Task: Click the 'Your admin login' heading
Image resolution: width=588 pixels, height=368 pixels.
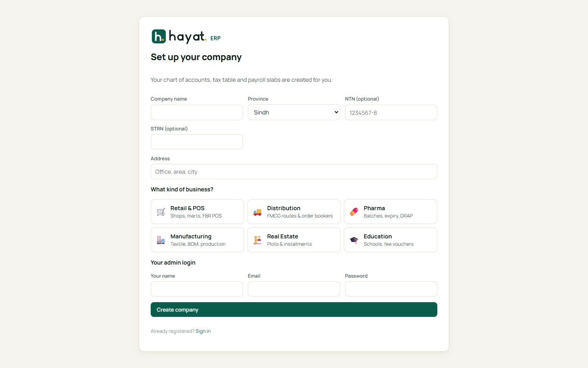Action: pyautogui.click(x=173, y=263)
